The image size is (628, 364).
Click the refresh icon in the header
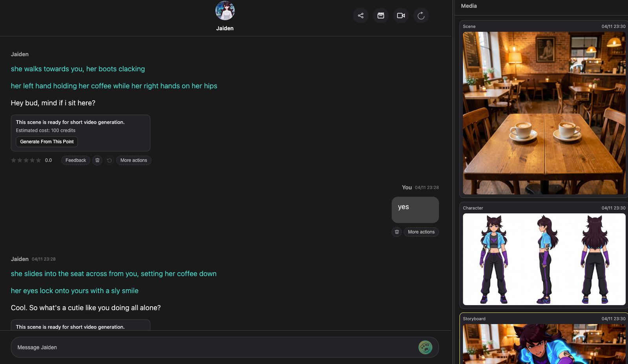pyautogui.click(x=421, y=16)
